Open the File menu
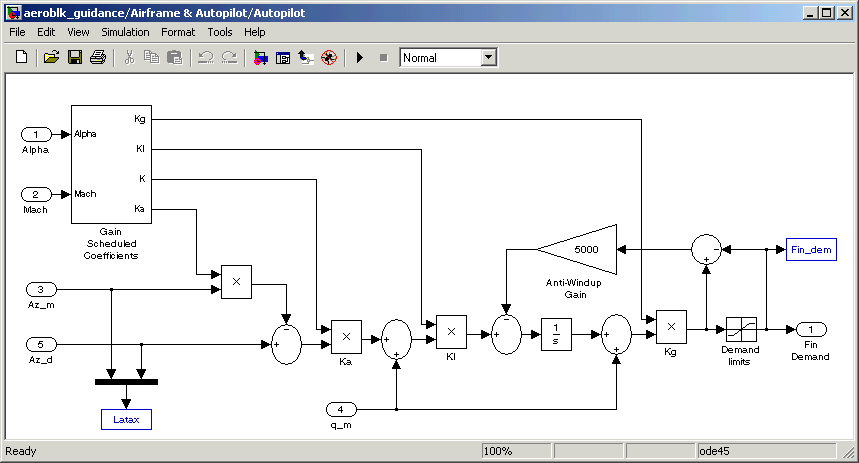 tap(18, 32)
